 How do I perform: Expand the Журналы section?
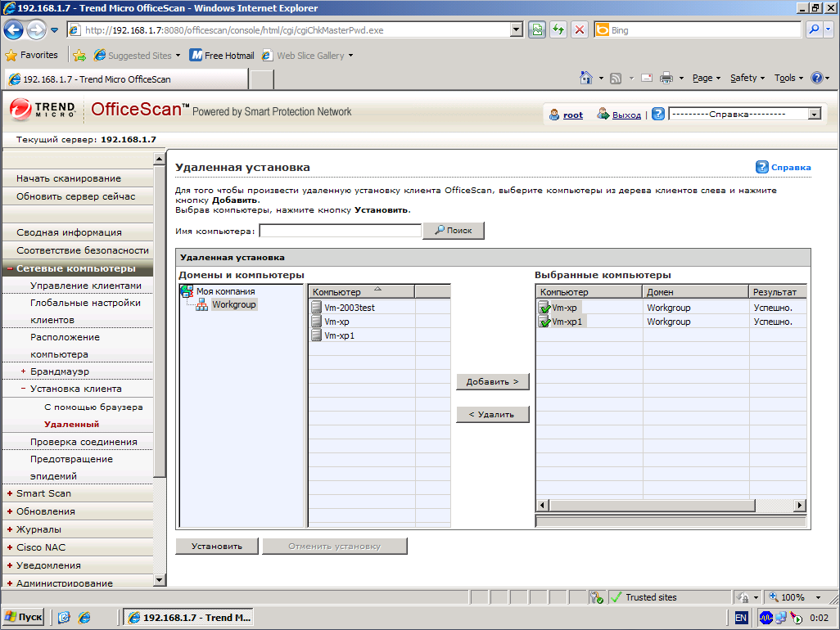point(10,529)
